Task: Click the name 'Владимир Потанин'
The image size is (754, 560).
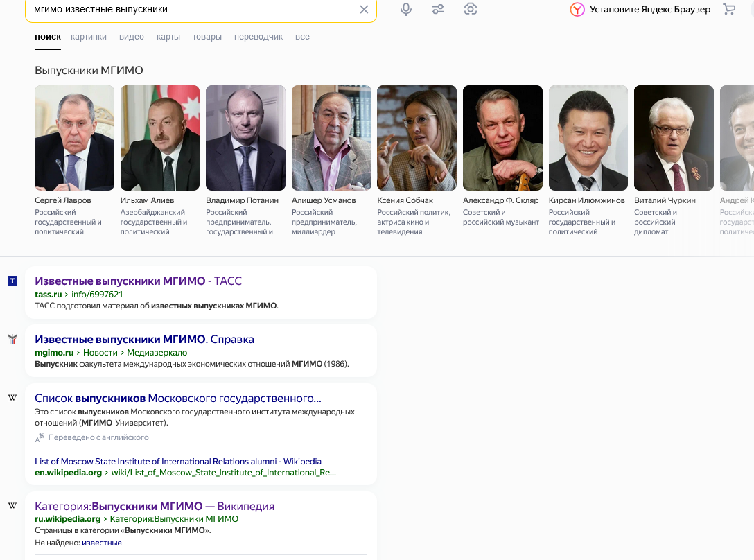Action: point(243,200)
